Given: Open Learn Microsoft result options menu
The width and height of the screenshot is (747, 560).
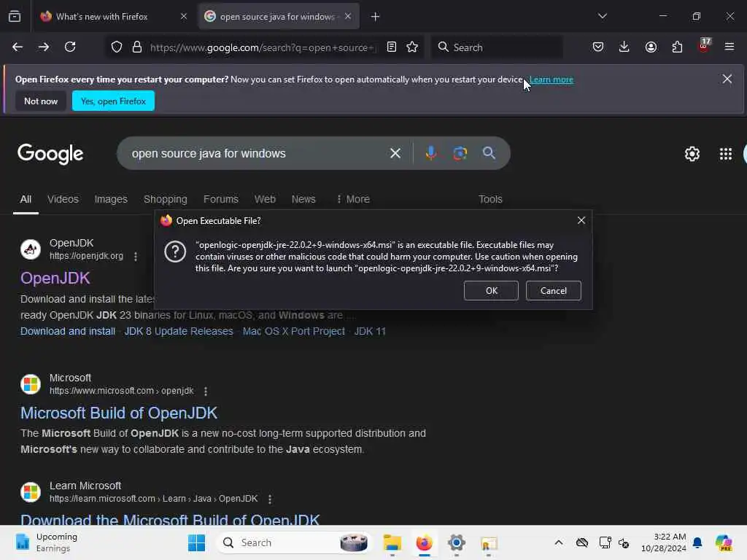Looking at the screenshot, I should click(270, 499).
